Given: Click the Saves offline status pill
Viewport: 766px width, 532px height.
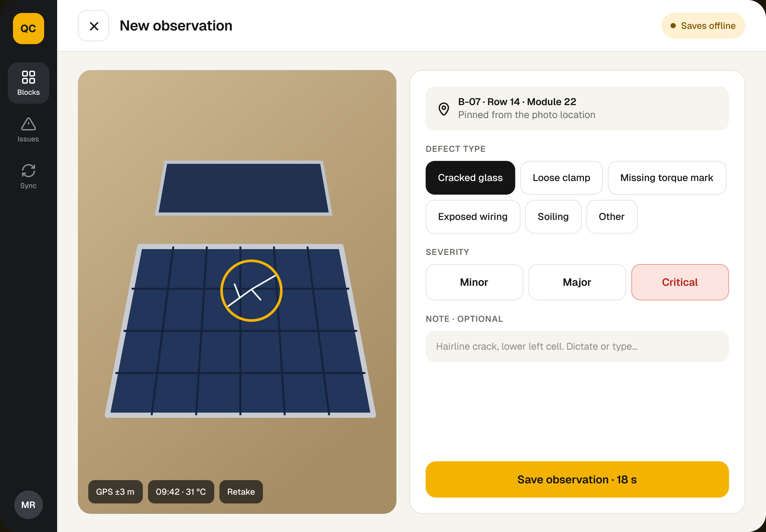Looking at the screenshot, I should coord(703,26).
